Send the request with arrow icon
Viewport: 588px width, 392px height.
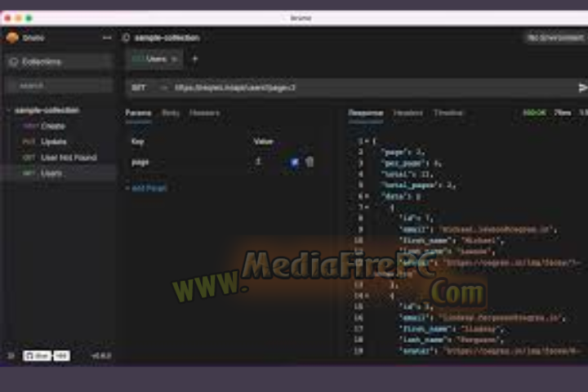click(582, 87)
